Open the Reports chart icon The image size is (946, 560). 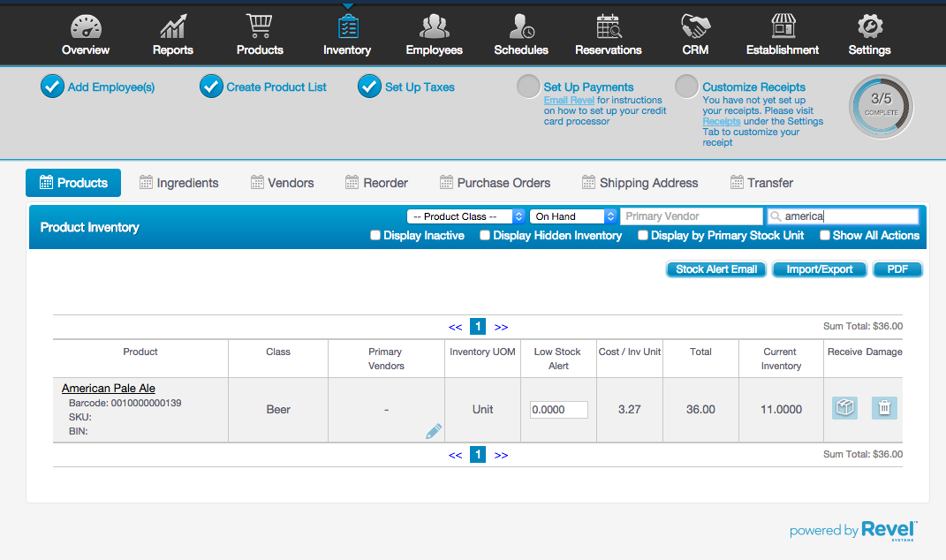[x=172, y=26]
